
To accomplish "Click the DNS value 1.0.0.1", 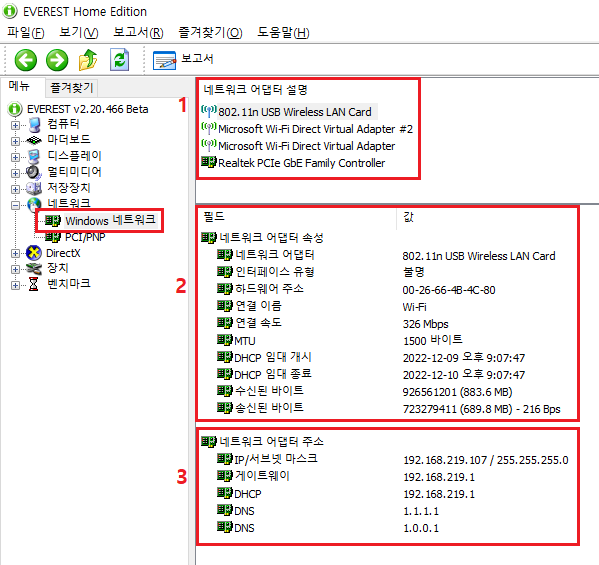I will point(421,528).
